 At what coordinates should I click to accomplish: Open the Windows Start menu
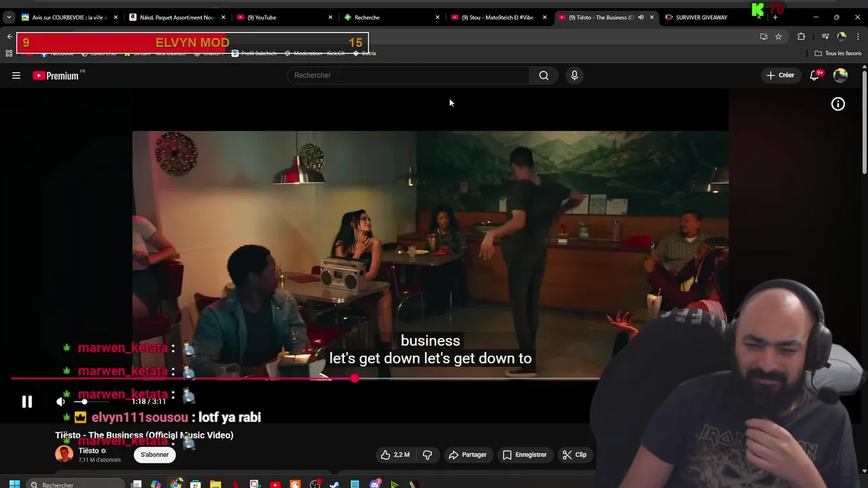[14, 484]
